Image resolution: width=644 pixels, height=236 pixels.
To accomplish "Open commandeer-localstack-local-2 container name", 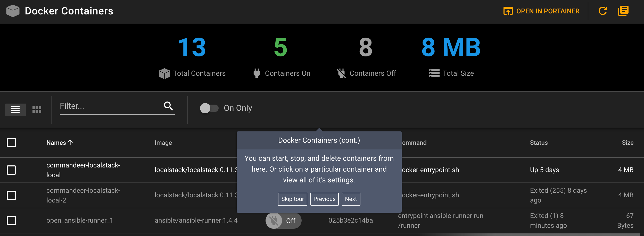I will (83, 195).
